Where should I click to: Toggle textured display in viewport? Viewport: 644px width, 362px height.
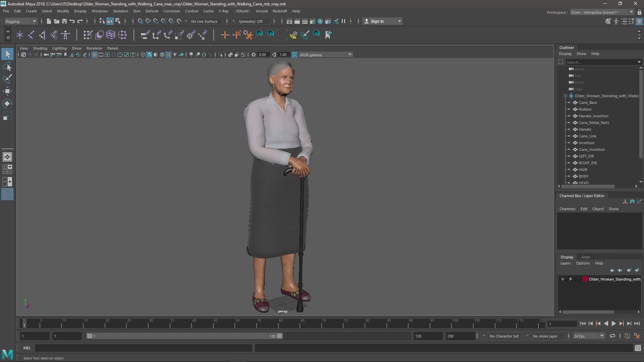pos(168,55)
